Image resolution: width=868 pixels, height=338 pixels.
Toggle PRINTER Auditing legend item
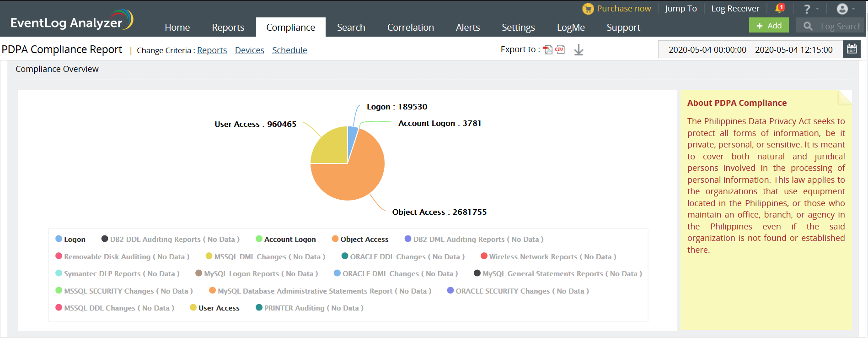[310, 308]
